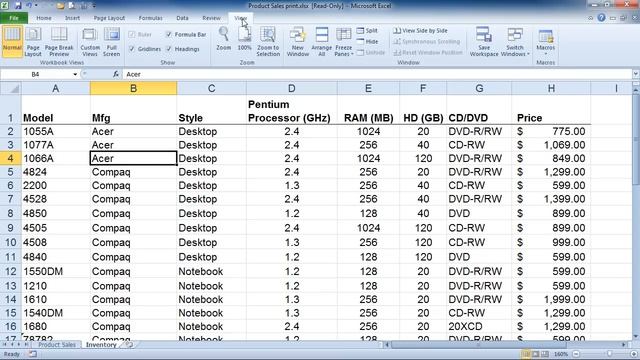Toggle the Gridlines checkbox

point(132,49)
